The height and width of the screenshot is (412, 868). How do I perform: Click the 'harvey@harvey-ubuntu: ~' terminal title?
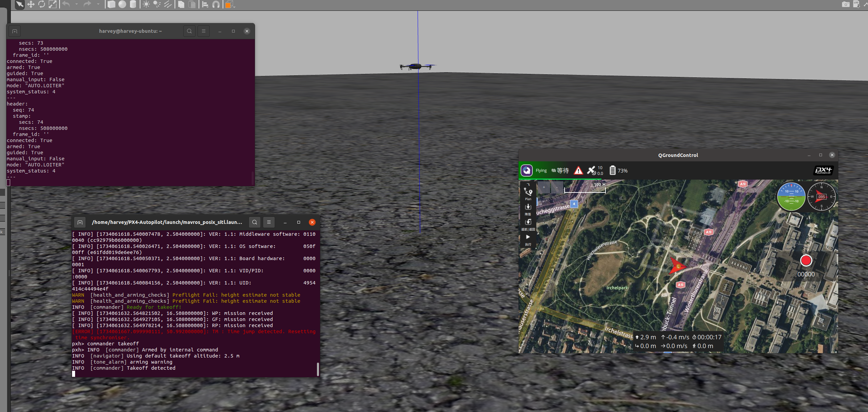pos(130,31)
